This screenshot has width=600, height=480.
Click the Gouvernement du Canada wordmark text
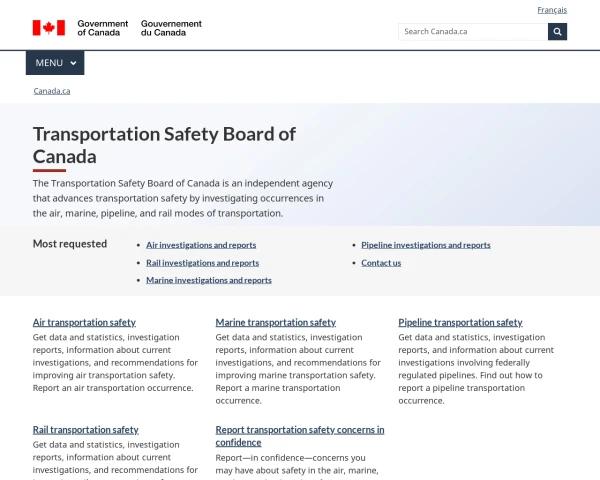(171, 28)
